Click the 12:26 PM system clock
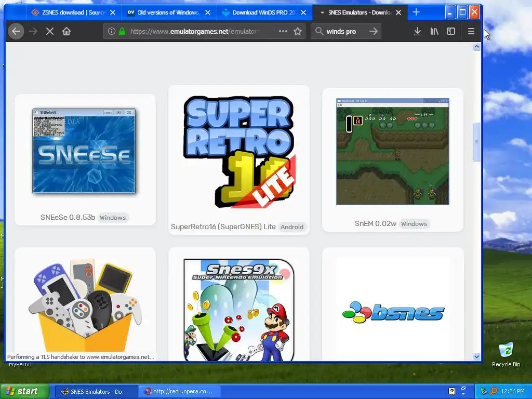Screen dimensions: 532x399 click(513, 391)
